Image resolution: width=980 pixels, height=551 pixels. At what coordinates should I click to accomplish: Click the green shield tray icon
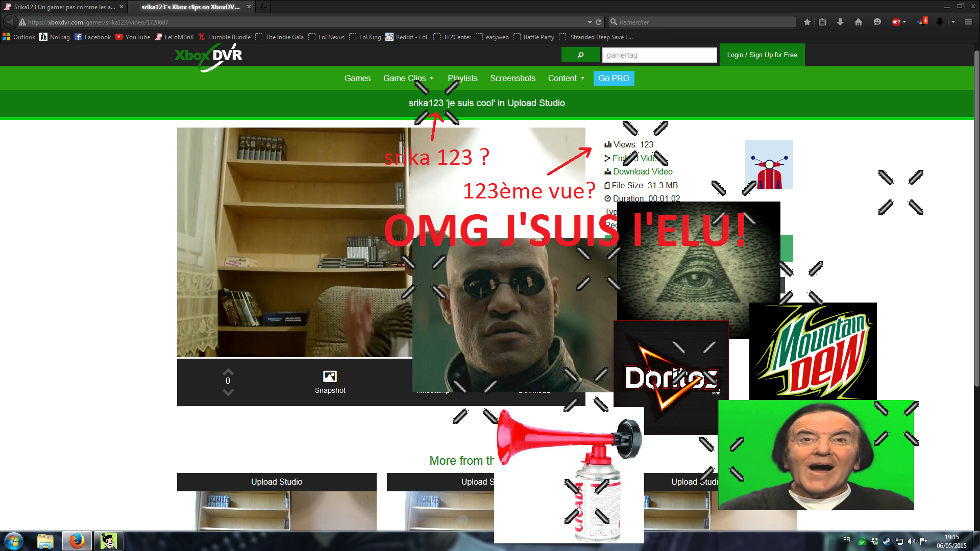coord(863,541)
